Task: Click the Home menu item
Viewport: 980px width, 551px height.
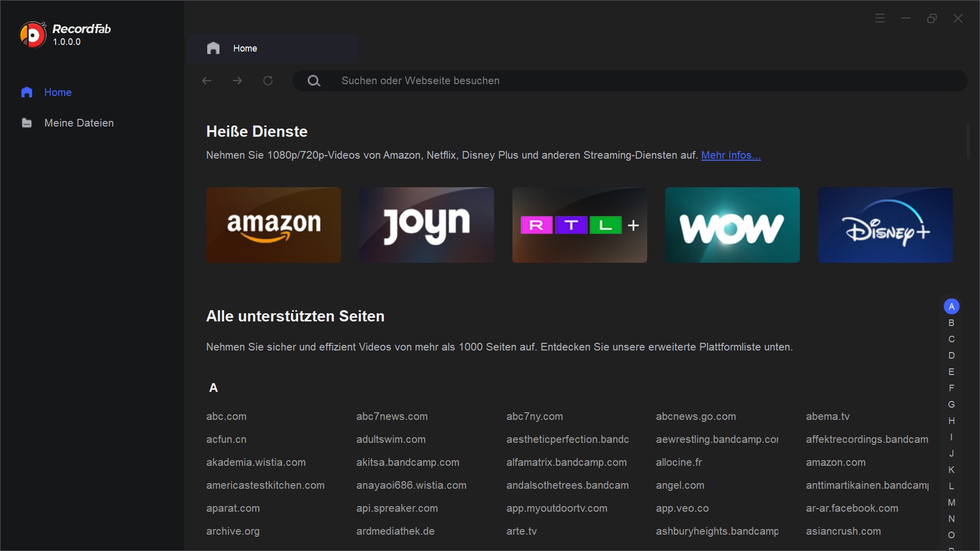Action: pos(58,92)
